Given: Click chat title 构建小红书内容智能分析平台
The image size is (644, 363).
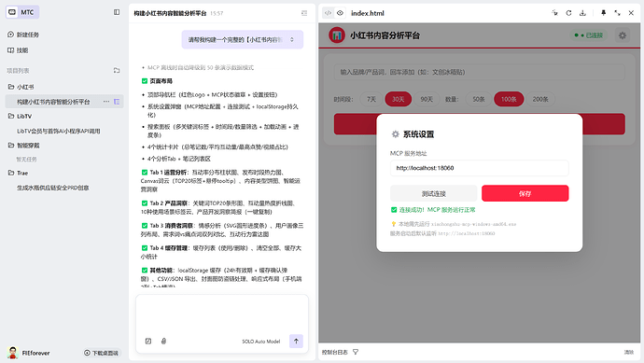Looking at the screenshot, I should coord(170,13).
